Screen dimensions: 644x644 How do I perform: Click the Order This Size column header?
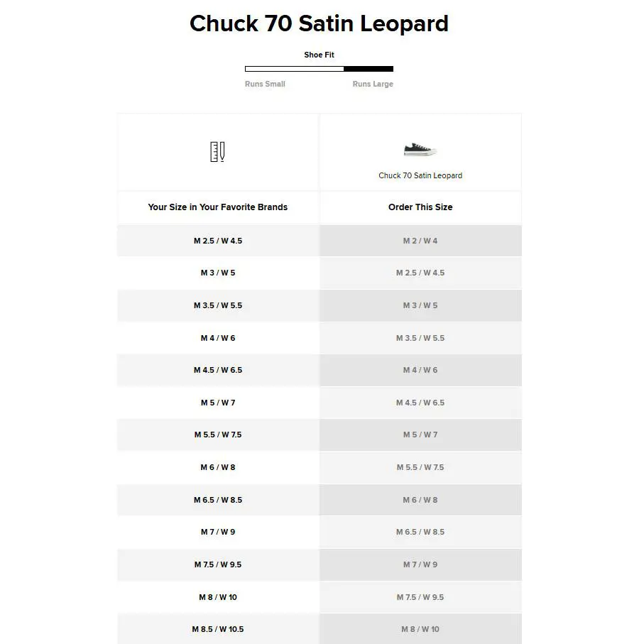(420, 207)
